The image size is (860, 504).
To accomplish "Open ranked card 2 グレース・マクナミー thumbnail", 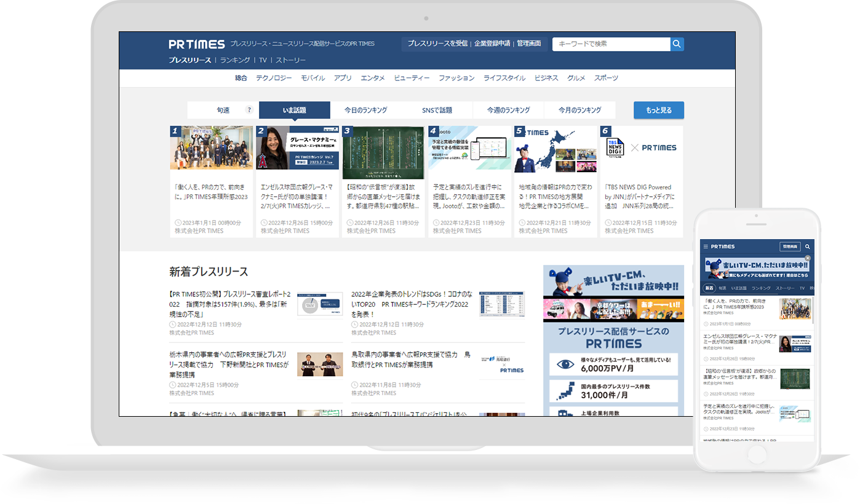I will (x=298, y=148).
